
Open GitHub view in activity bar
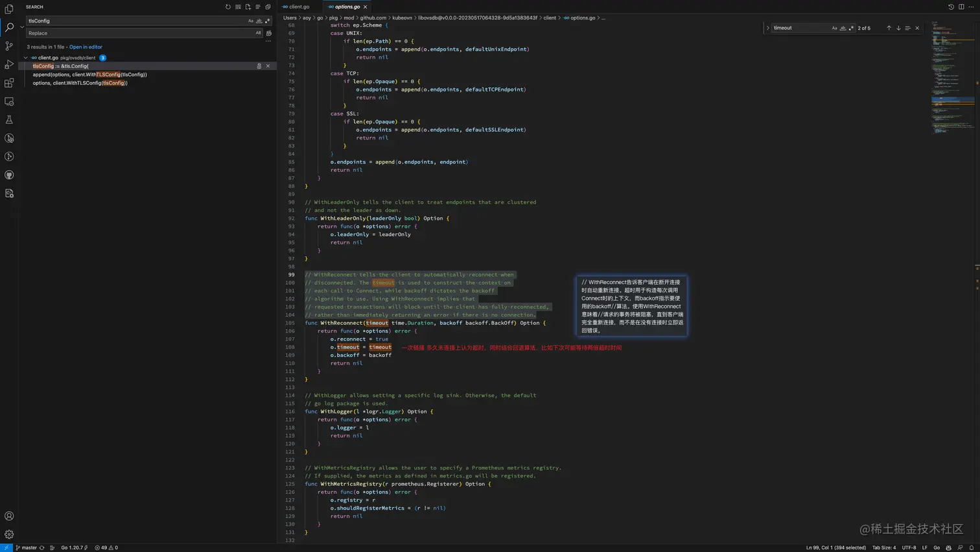point(9,175)
